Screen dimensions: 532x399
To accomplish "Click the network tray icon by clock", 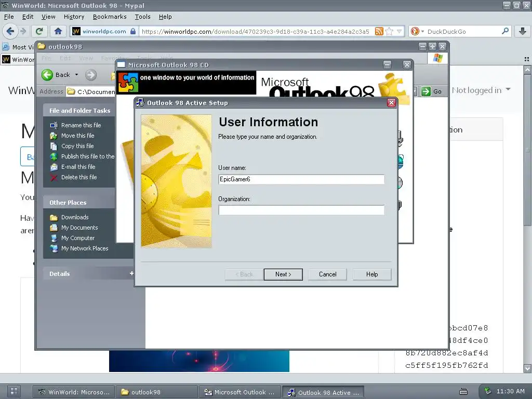I will pyautogui.click(x=488, y=391).
